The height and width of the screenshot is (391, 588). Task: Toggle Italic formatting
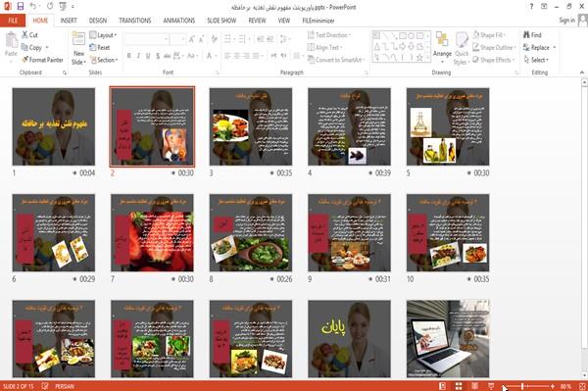(x=138, y=56)
